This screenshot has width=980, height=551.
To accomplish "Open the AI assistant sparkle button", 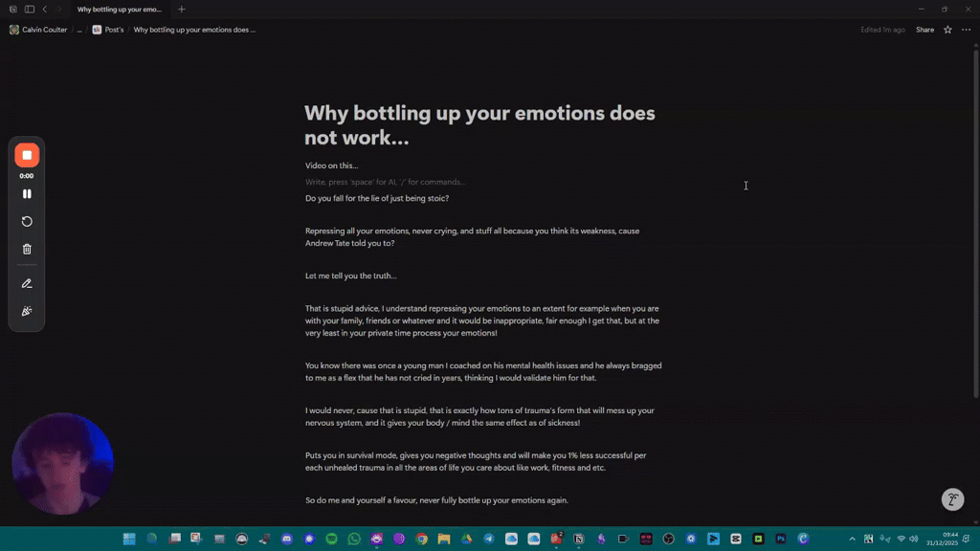I will (x=952, y=499).
